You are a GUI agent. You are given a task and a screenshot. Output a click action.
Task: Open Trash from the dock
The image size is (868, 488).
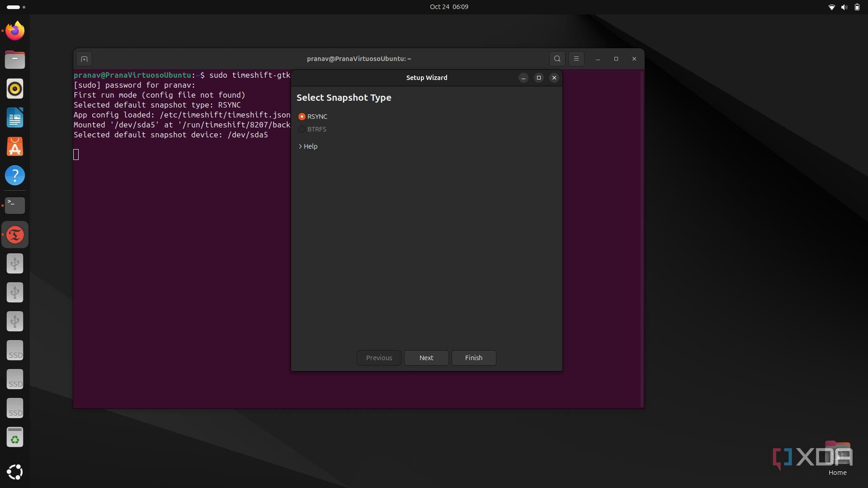[x=15, y=437]
